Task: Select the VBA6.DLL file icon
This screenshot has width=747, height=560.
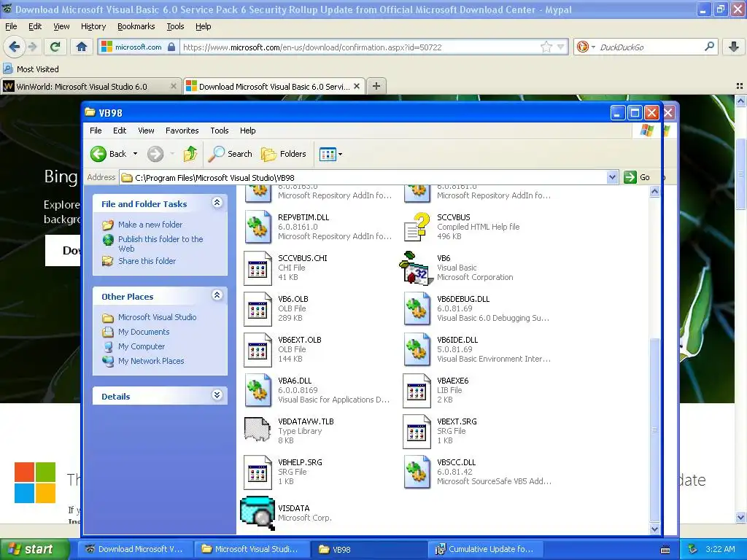Action: click(258, 390)
